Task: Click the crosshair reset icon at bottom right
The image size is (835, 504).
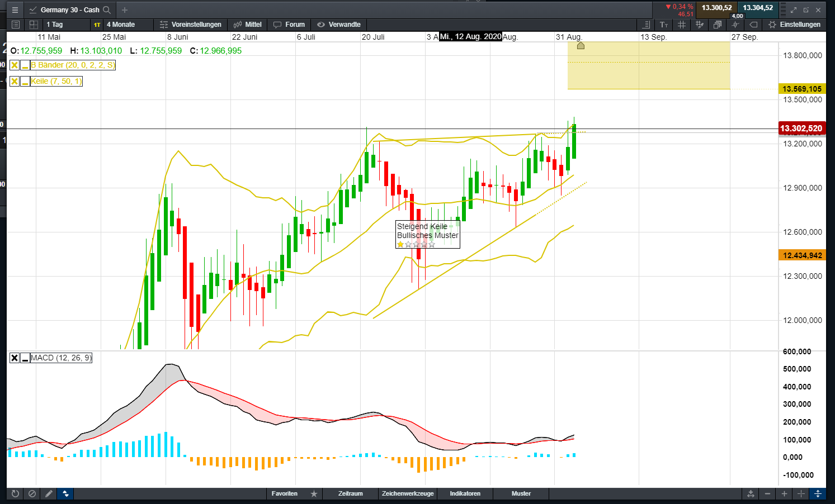Action: click(801, 493)
